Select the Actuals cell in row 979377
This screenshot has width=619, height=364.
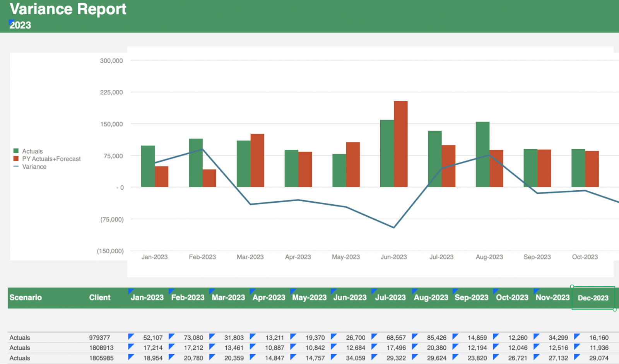click(x=20, y=338)
